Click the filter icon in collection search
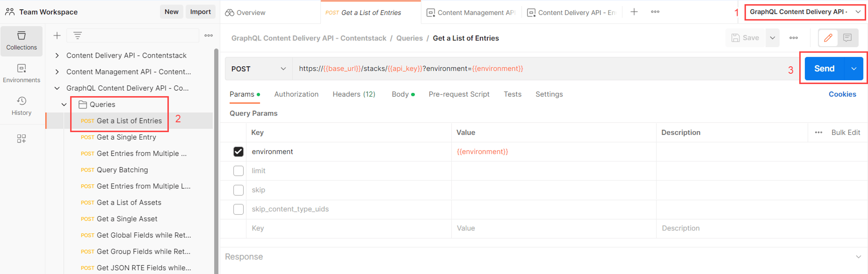The height and width of the screenshot is (274, 868). tap(78, 35)
